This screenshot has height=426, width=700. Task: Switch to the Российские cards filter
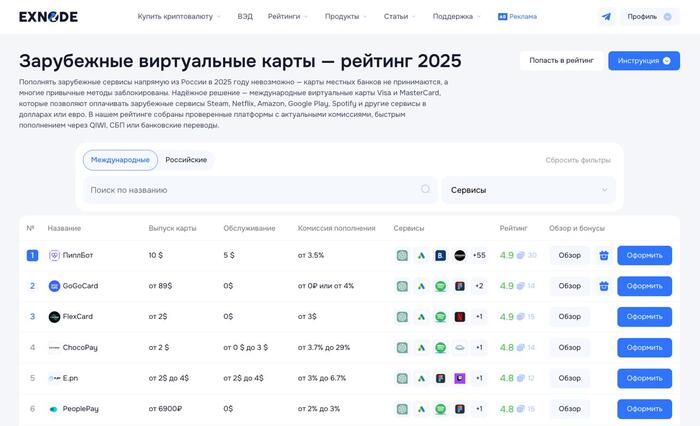186,160
